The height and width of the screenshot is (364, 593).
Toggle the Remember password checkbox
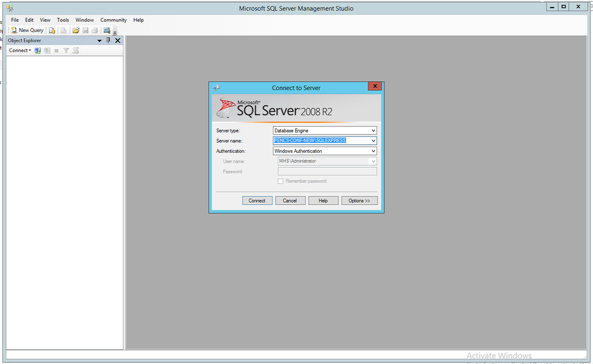point(281,181)
